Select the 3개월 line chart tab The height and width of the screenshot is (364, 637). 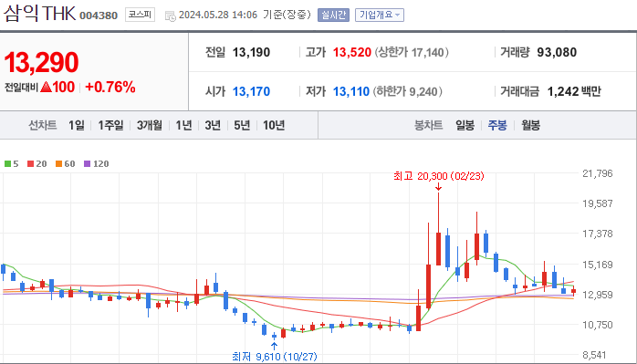[150, 126]
